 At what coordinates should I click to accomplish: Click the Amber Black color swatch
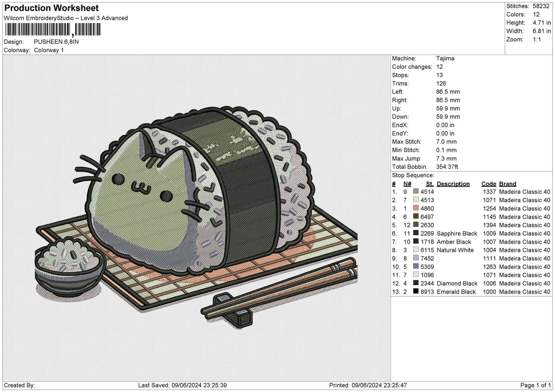(416, 242)
